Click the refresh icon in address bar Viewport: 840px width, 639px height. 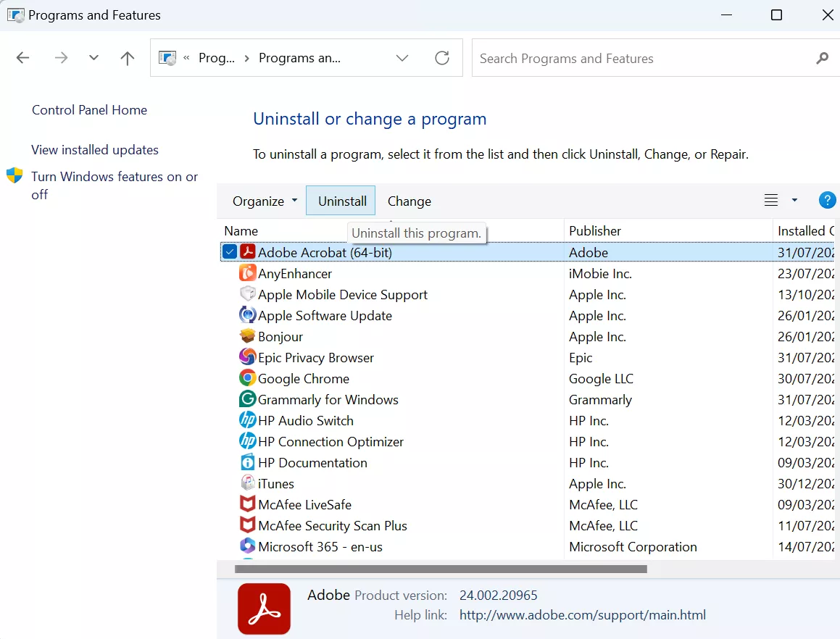[x=442, y=58]
